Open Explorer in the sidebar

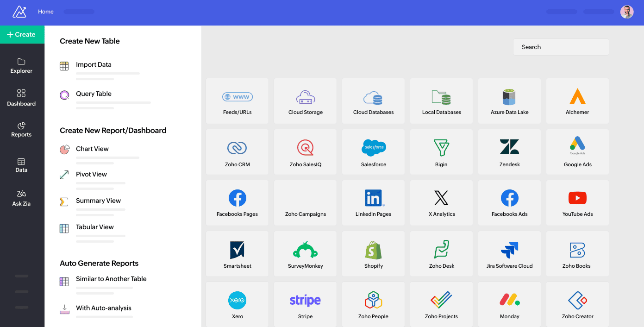click(21, 66)
